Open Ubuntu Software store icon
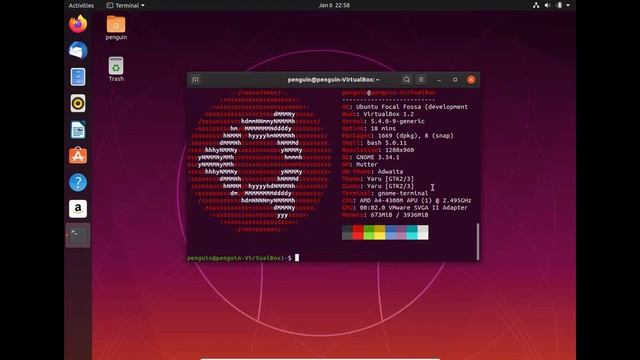This screenshot has width=640, height=360. click(x=78, y=156)
